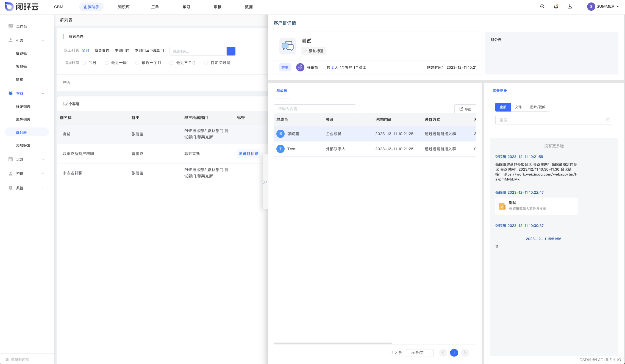Image resolution: width=625 pixels, height=364 pixels.
Task: Go to next page arrow
Action: point(465,353)
